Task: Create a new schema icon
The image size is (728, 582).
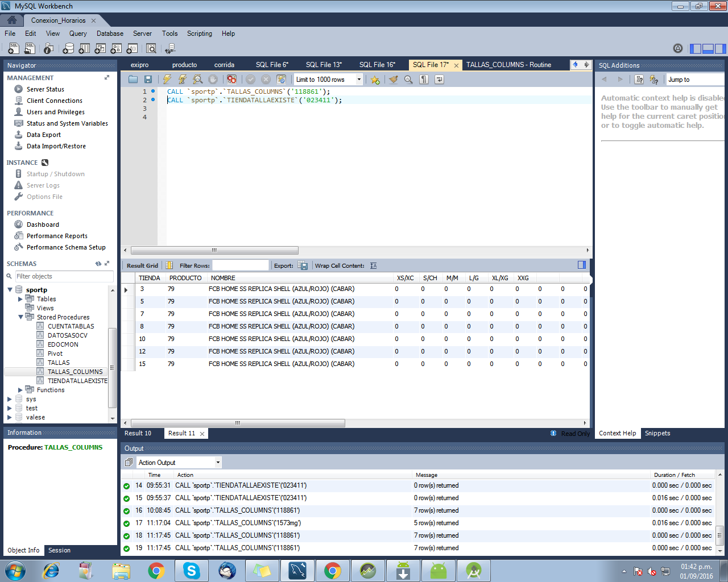Action: point(68,49)
